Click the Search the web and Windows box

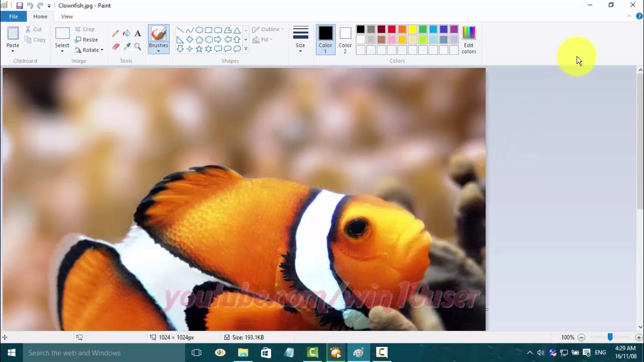[x=105, y=353]
